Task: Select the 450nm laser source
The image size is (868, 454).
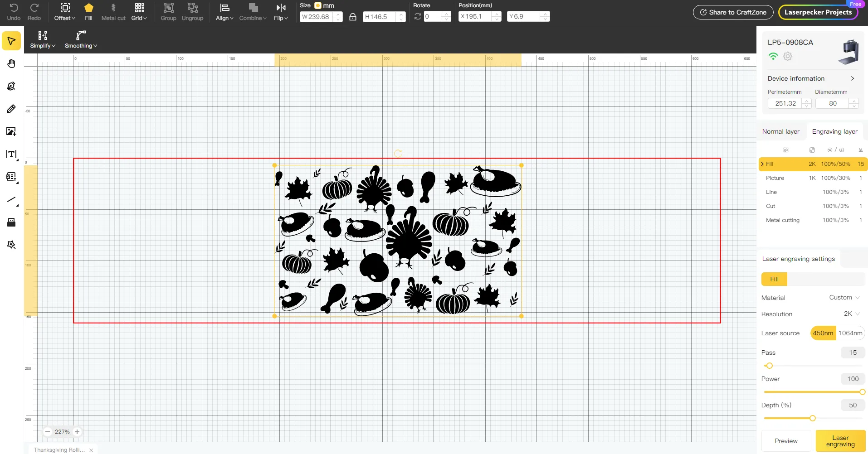Action: pos(823,333)
